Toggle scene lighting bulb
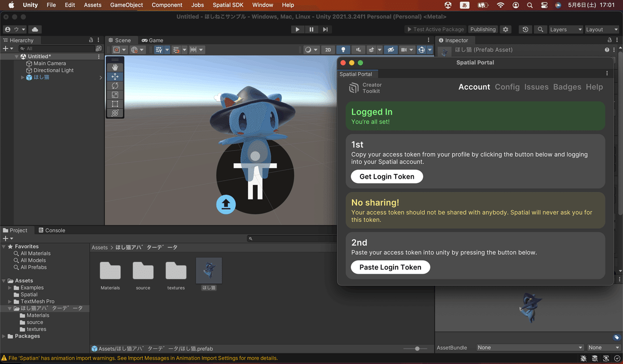 coord(343,50)
